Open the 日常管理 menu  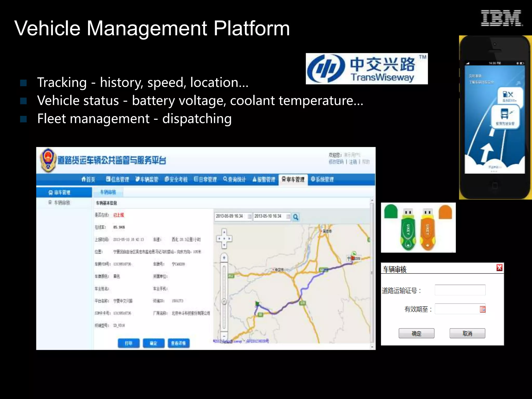click(x=205, y=179)
